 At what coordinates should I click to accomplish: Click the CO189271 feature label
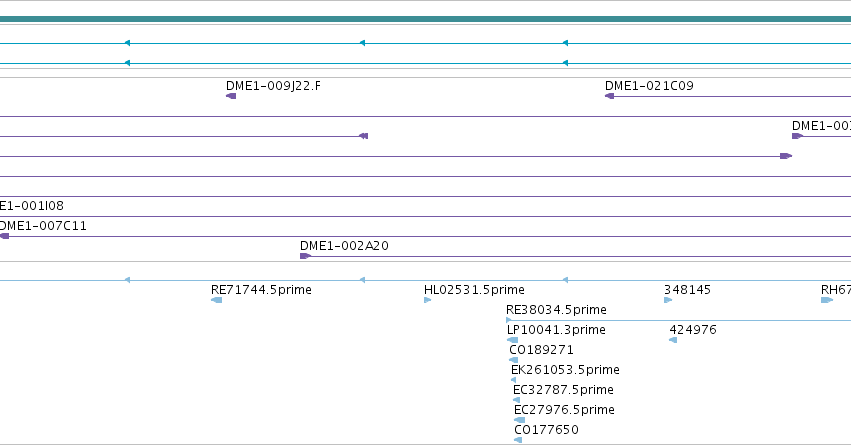pyautogui.click(x=541, y=350)
